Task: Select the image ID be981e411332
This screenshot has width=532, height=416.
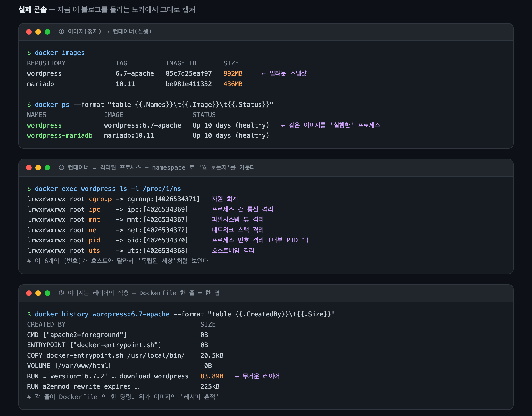Action: [x=189, y=84]
